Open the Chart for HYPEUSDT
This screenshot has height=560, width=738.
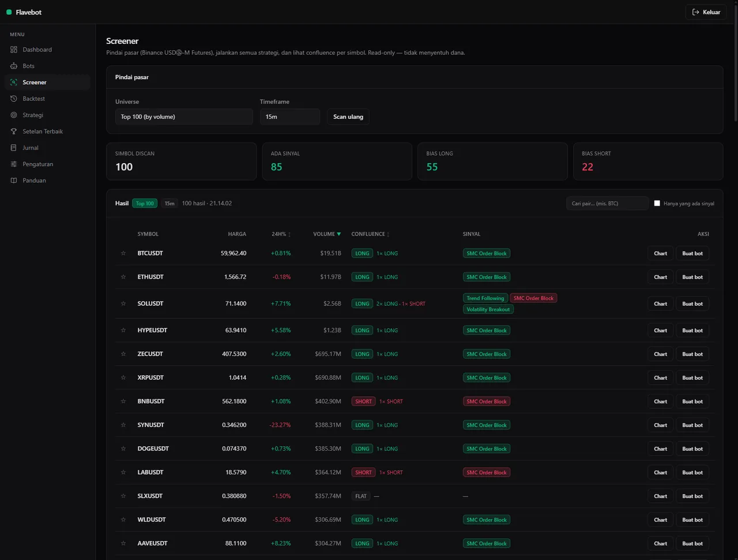coord(660,330)
